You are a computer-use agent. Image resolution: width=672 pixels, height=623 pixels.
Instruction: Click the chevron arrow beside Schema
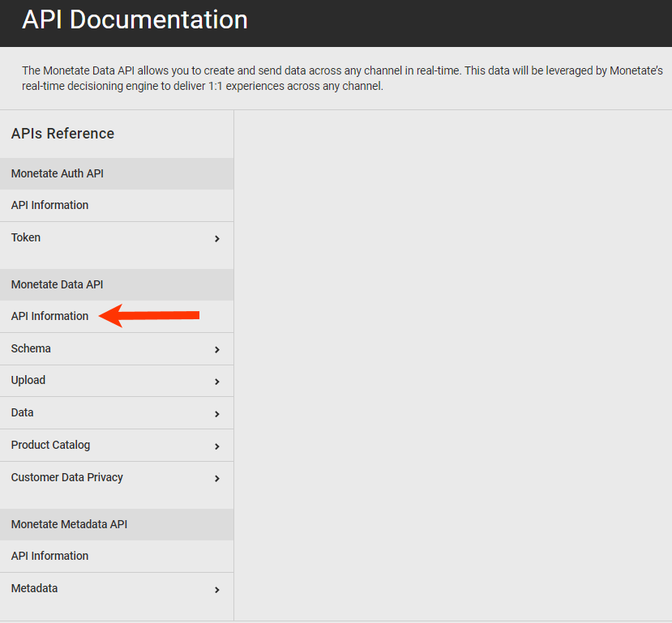pos(217,350)
